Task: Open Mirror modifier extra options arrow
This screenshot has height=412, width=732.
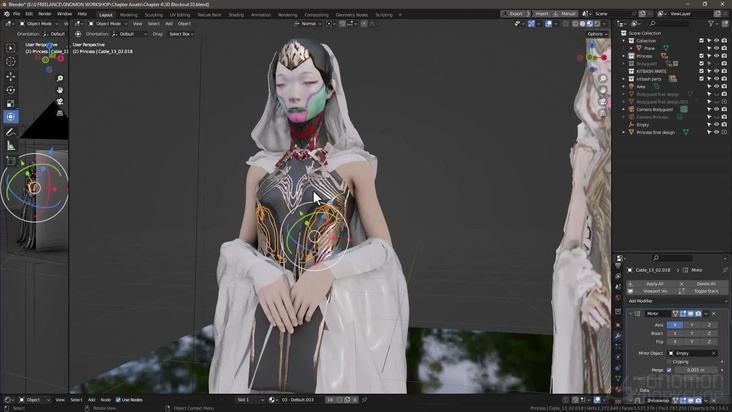Action: pos(706,314)
